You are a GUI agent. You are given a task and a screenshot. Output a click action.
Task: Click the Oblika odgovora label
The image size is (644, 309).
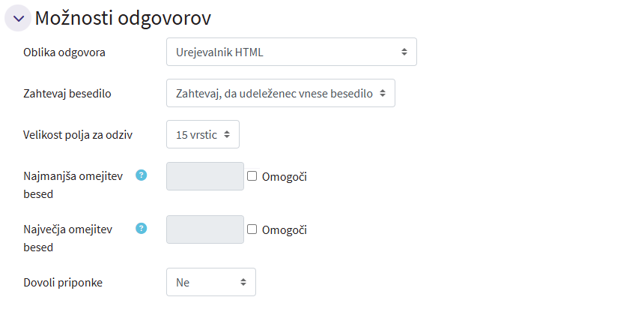(x=65, y=52)
